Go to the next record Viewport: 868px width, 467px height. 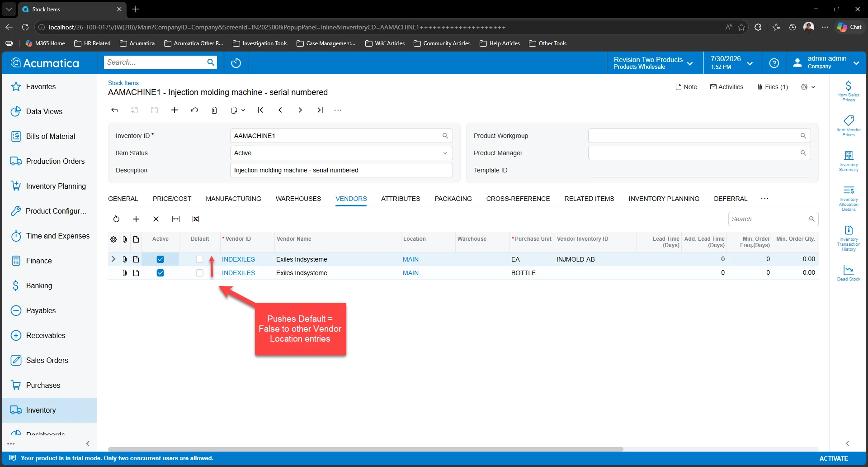tap(300, 110)
